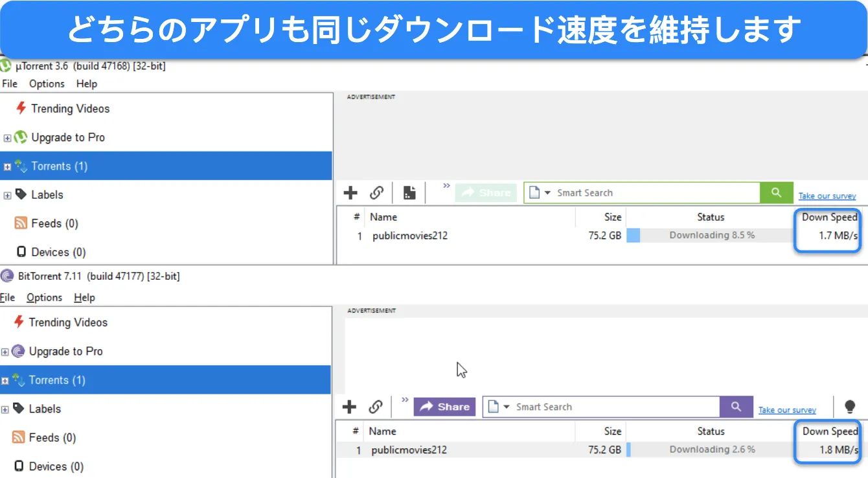
Task: Click Add Torrent from URL icon in BitTorrent
Action: 375,407
